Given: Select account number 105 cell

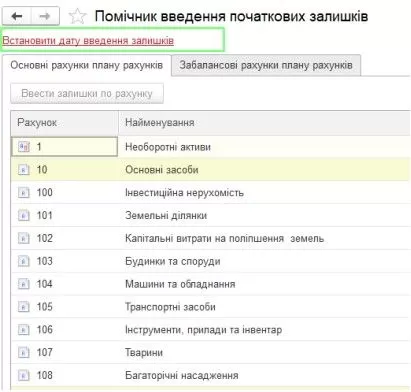Looking at the screenshot, I should point(65,307).
